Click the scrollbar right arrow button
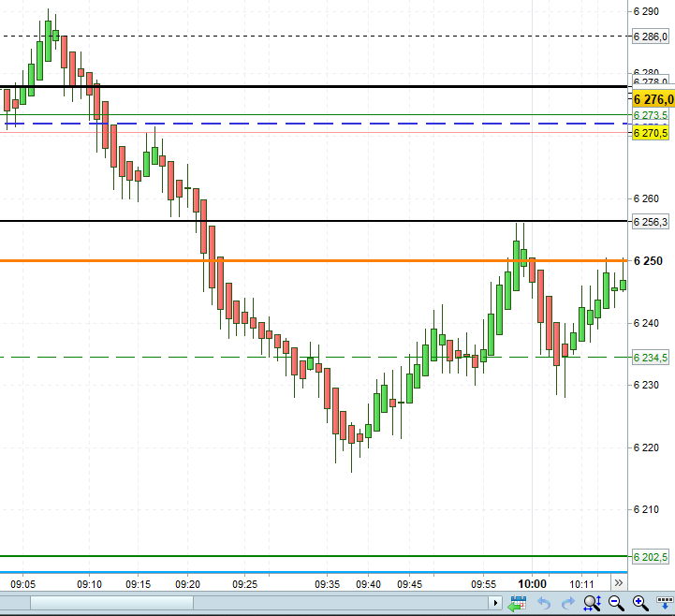Viewport: 675px width, 616px height. pyautogui.click(x=495, y=603)
